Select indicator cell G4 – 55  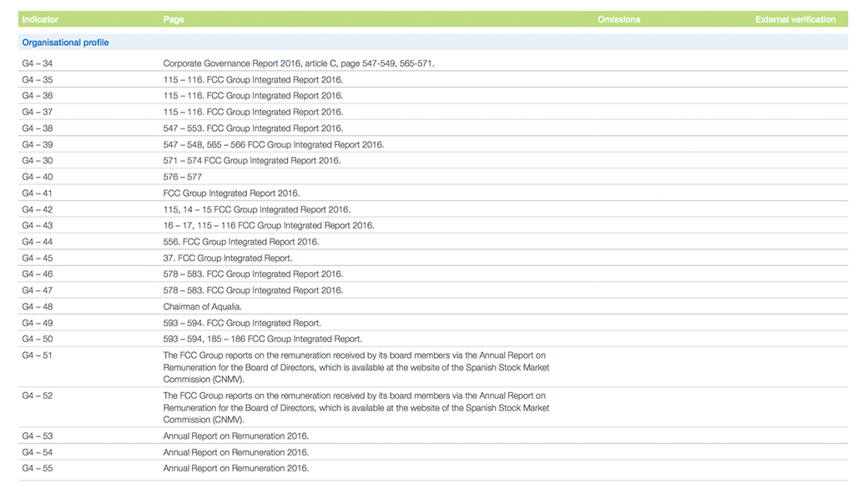point(37,468)
